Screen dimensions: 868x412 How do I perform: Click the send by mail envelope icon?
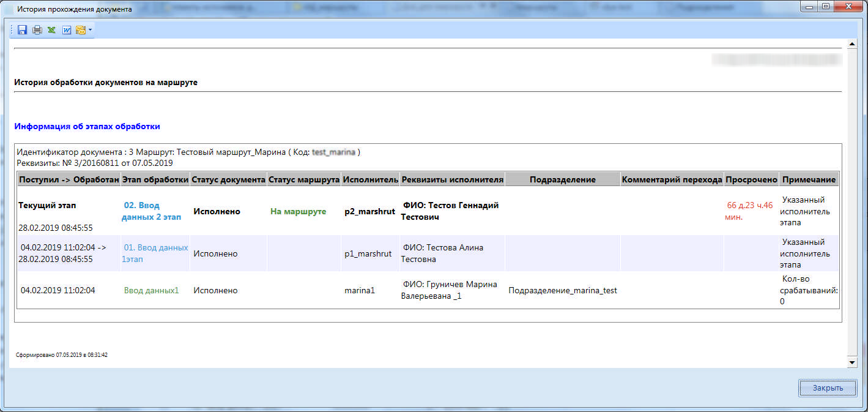pyautogui.click(x=80, y=30)
